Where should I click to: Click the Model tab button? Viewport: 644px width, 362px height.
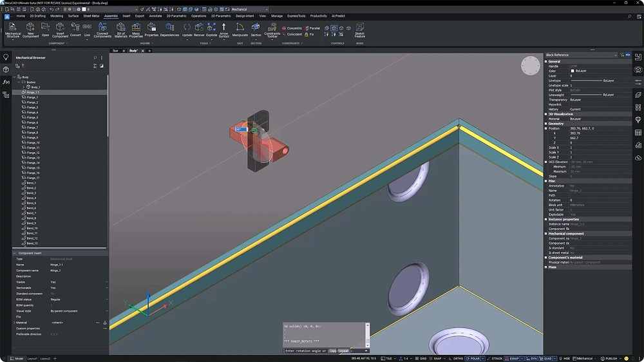coord(17,359)
